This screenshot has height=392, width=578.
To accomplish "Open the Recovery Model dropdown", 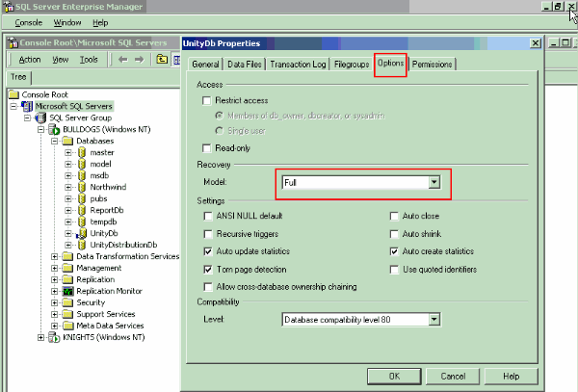I will (434, 182).
